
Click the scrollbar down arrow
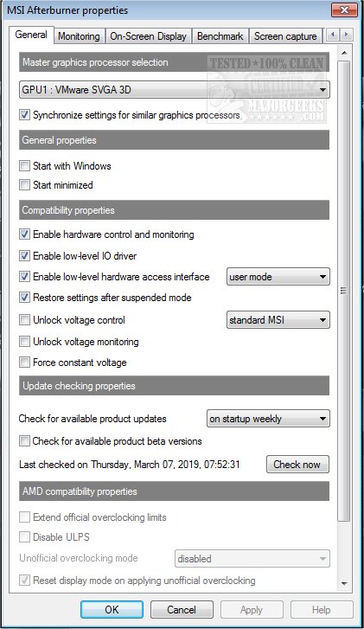(x=344, y=584)
